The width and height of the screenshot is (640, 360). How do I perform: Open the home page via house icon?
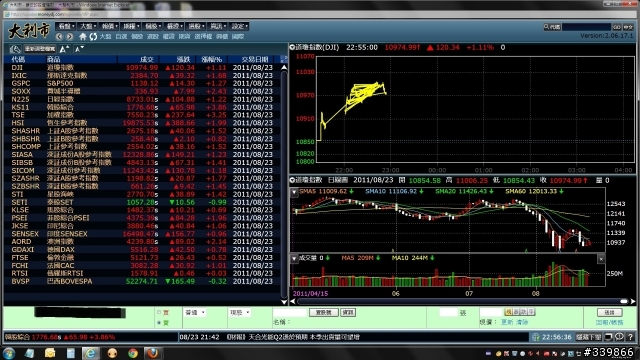coord(83,36)
